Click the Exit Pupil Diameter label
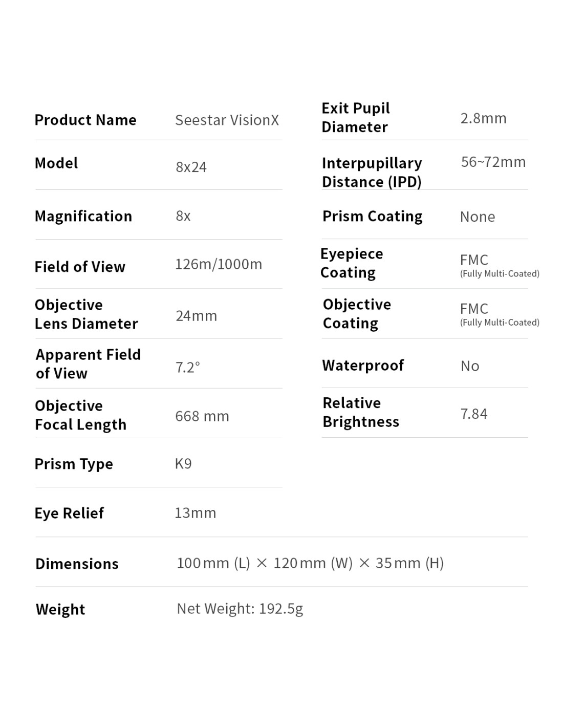Image resolution: width=563 pixels, height=728 pixels. pyautogui.click(x=355, y=117)
